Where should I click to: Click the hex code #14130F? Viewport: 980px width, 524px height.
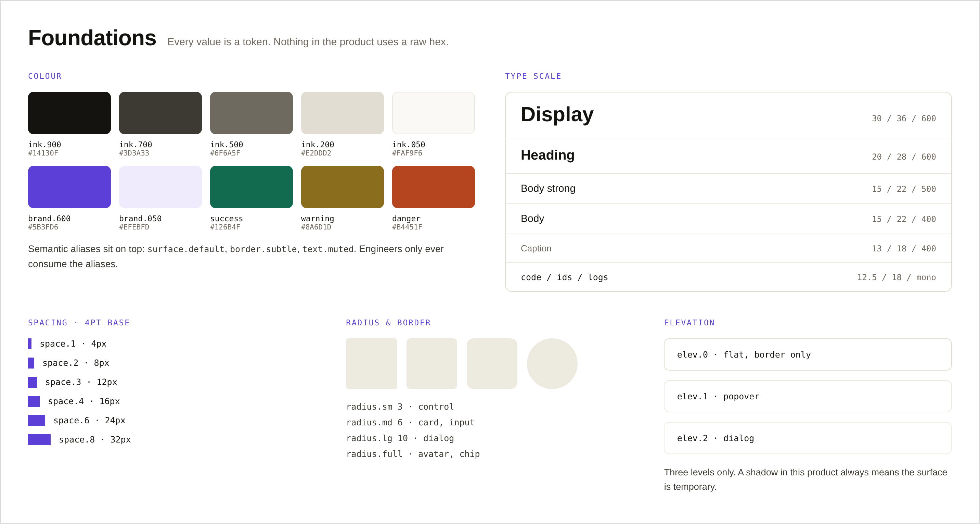[x=43, y=153]
